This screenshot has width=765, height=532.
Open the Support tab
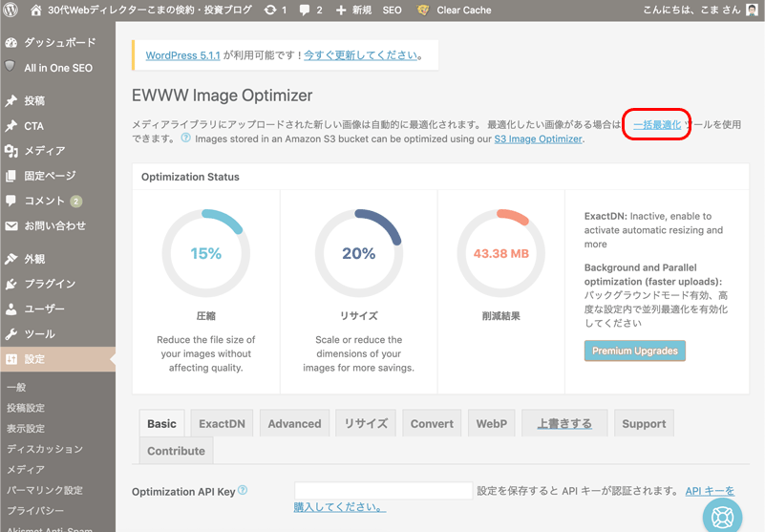tap(644, 423)
